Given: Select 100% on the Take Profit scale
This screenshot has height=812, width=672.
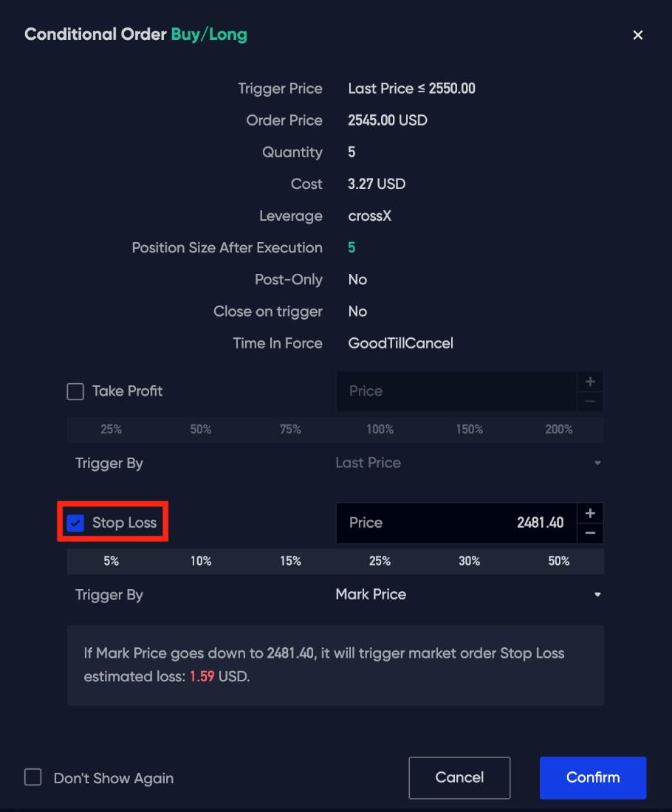Looking at the screenshot, I should [380, 429].
